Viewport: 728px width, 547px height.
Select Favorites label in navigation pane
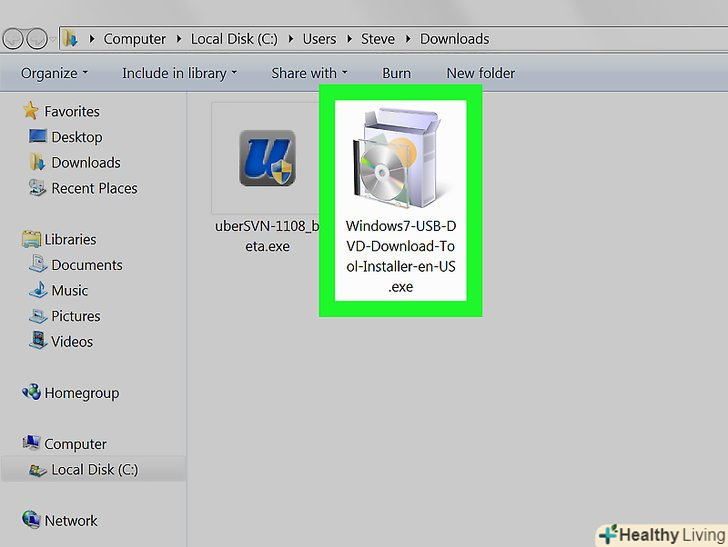[72, 111]
